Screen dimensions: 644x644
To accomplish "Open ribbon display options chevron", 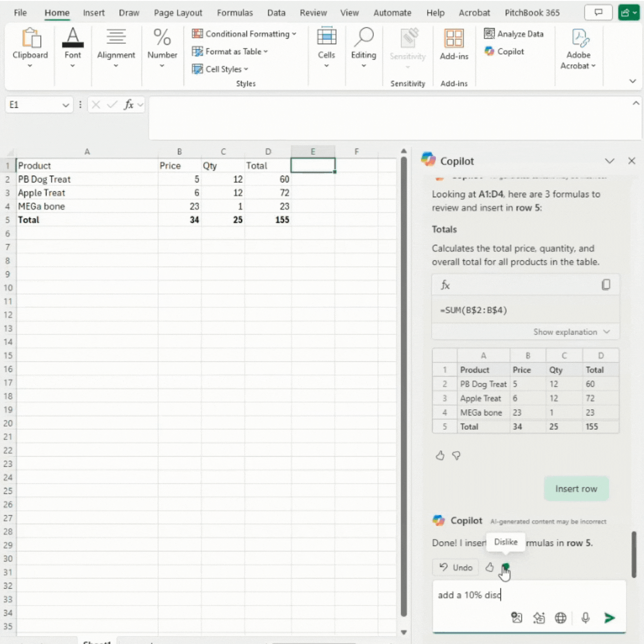I will [x=632, y=81].
